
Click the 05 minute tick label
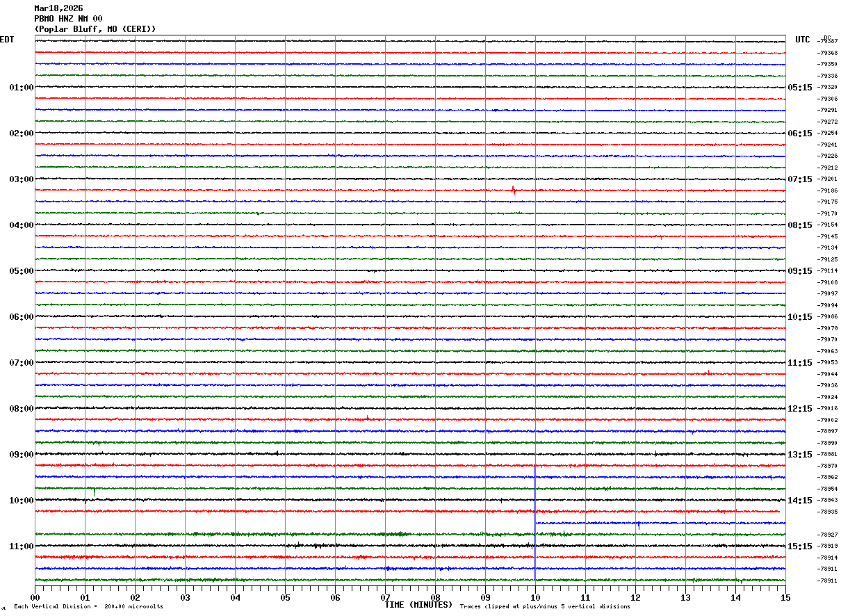pyautogui.click(x=285, y=598)
